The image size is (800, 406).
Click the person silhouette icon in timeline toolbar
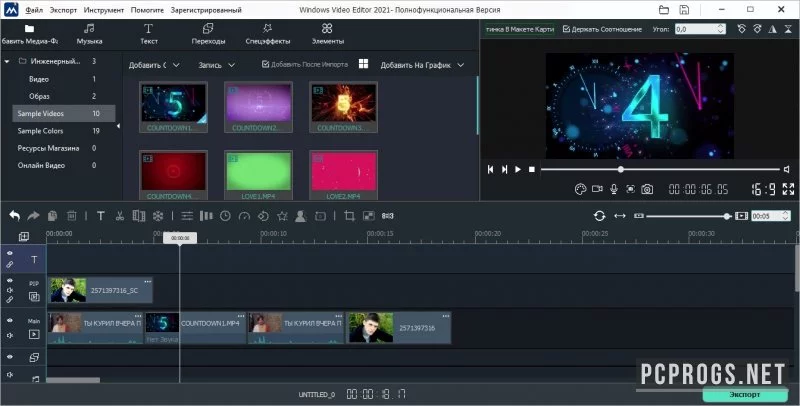[x=301, y=216]
